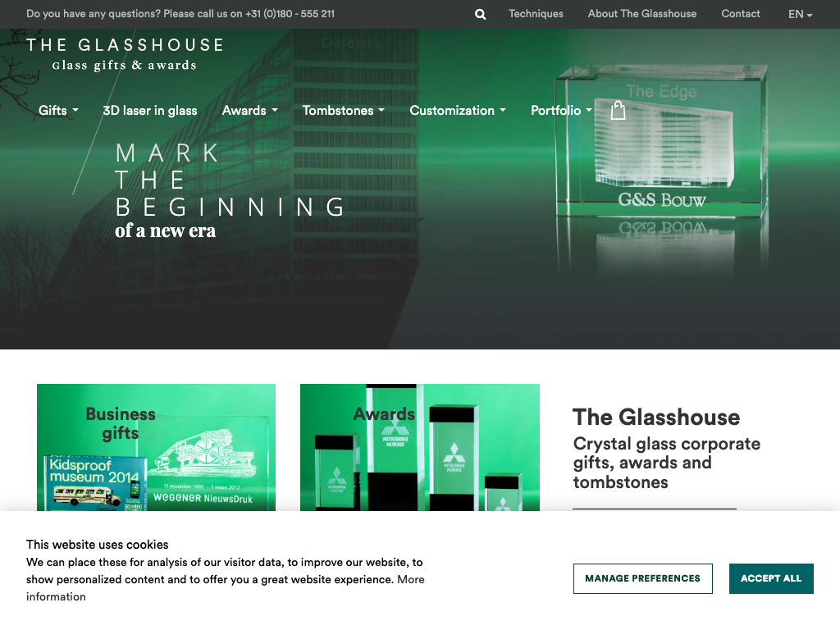Screen dimensions: 840x630
Task: Expand the EN language dropdown
Action: tap(800, 15)
